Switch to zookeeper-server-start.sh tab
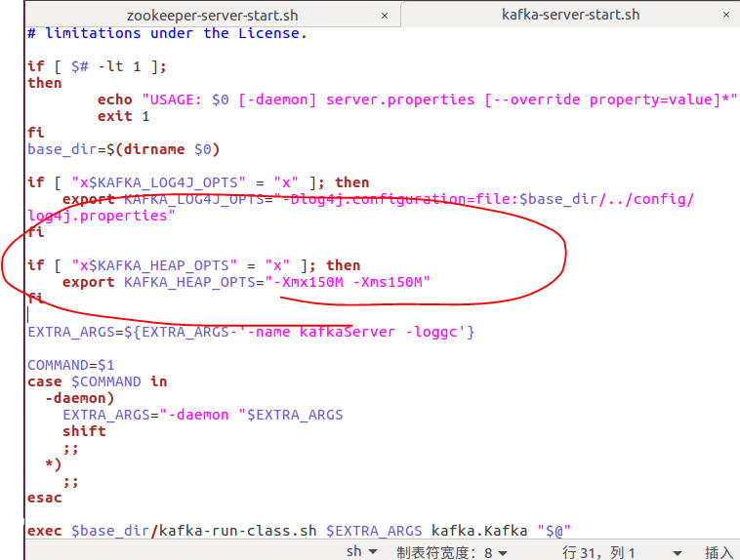The width and height of the screenshot is (740, 560). click(213, 16)
